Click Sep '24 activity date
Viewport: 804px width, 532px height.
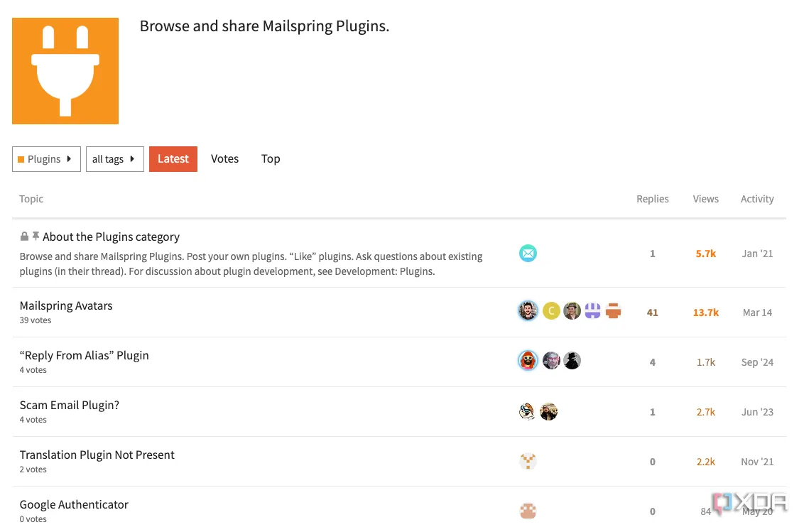[757, 362]
